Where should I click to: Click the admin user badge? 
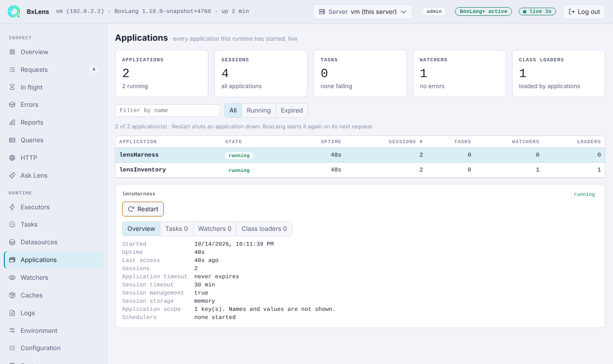[x=434, y=11]
